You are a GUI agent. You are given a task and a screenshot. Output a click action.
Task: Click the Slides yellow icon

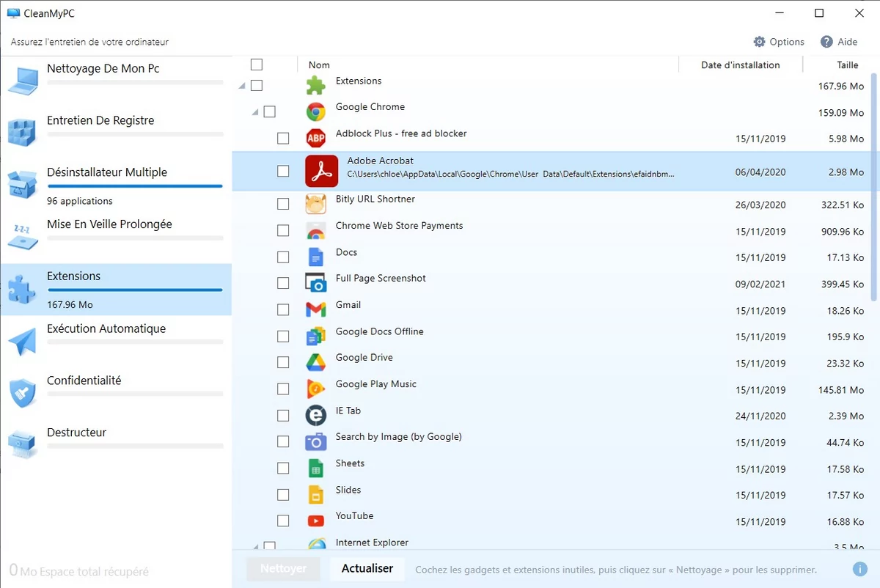click(316, 494)
